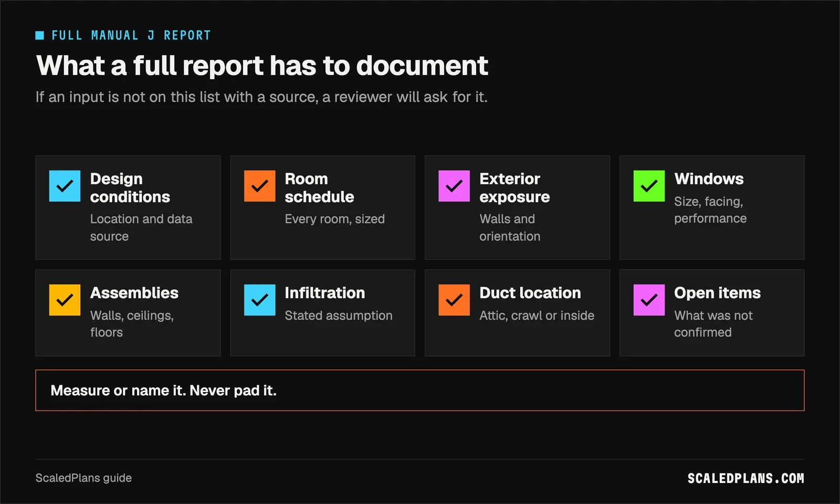The width and height of the screenshot is (840, 504).
Task: Click the subtitle about a reviewer asking
Action: click(x=261, y=97)
